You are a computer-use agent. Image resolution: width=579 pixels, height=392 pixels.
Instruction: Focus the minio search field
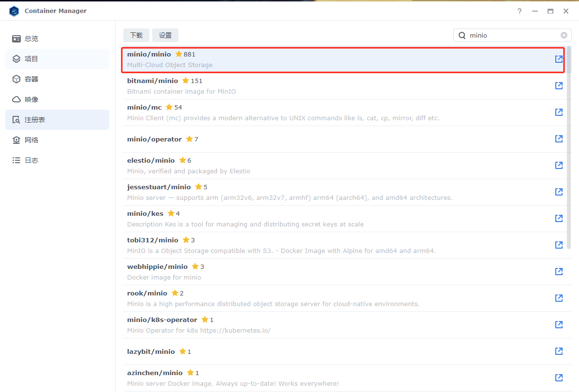(x=512, y=35)
